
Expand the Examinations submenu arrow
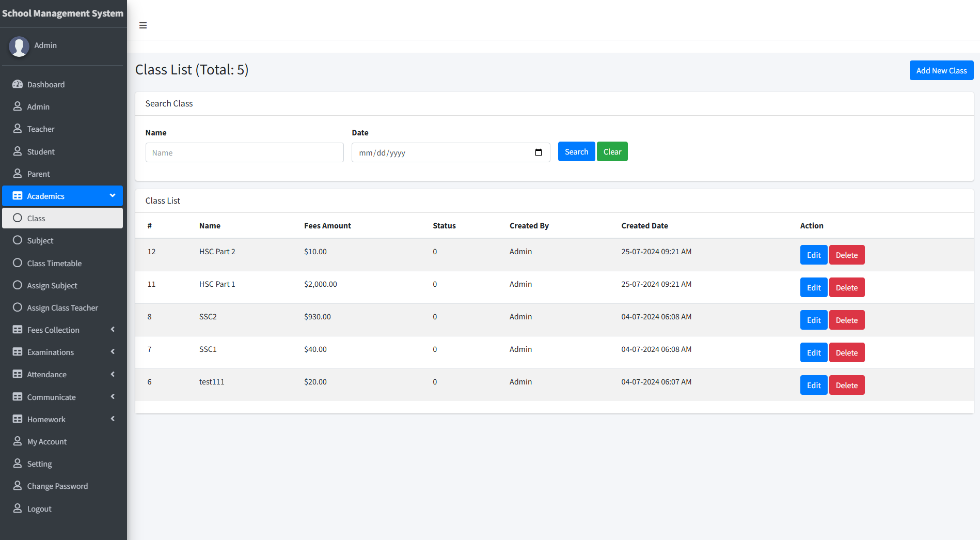point(113,352)
